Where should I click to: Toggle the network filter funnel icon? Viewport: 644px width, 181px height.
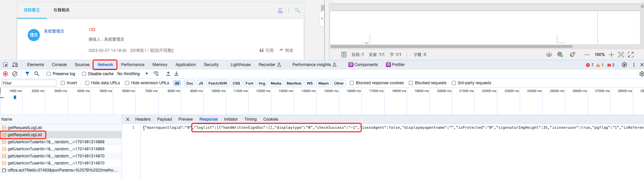pyautogui.click(x=27, y=74)
